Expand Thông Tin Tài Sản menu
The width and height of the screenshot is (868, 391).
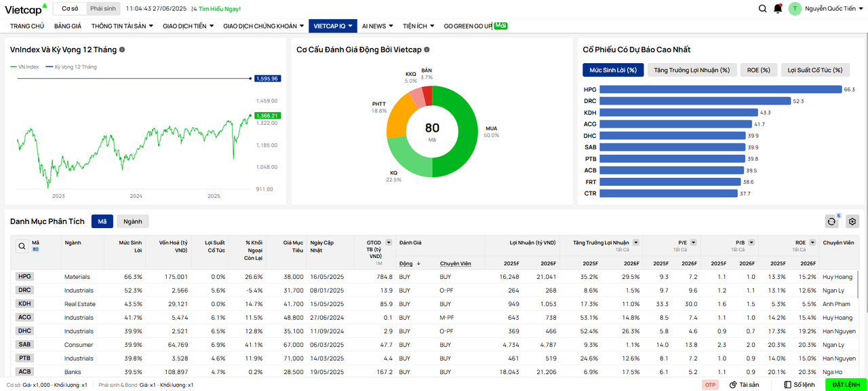tap(122, 26)
